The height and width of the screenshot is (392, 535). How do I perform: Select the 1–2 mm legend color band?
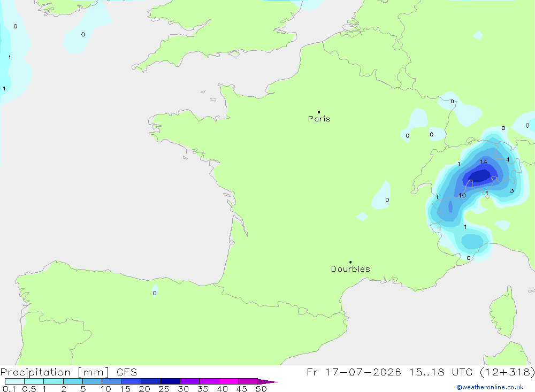pos(53,381)
